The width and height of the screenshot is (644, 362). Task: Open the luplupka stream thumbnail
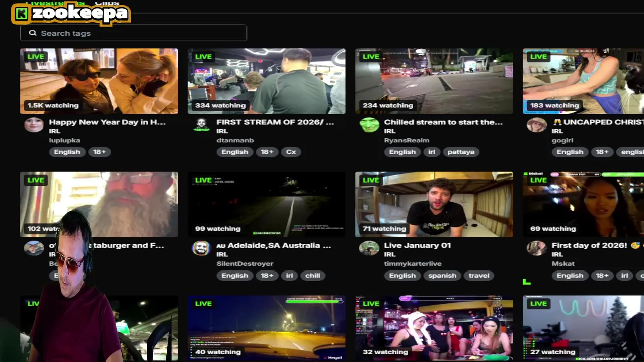[99, 81]
